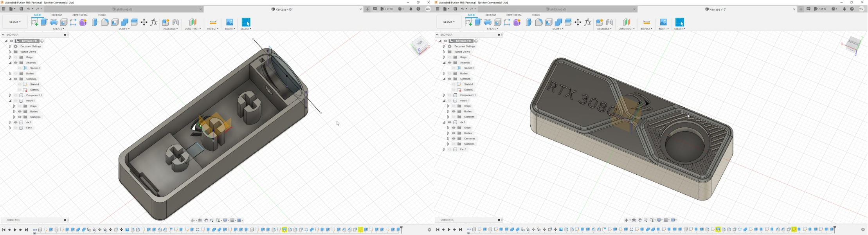Click the timeline play button in left window
The width and height of the screenshot is (868, 235).
coord(15,230)
